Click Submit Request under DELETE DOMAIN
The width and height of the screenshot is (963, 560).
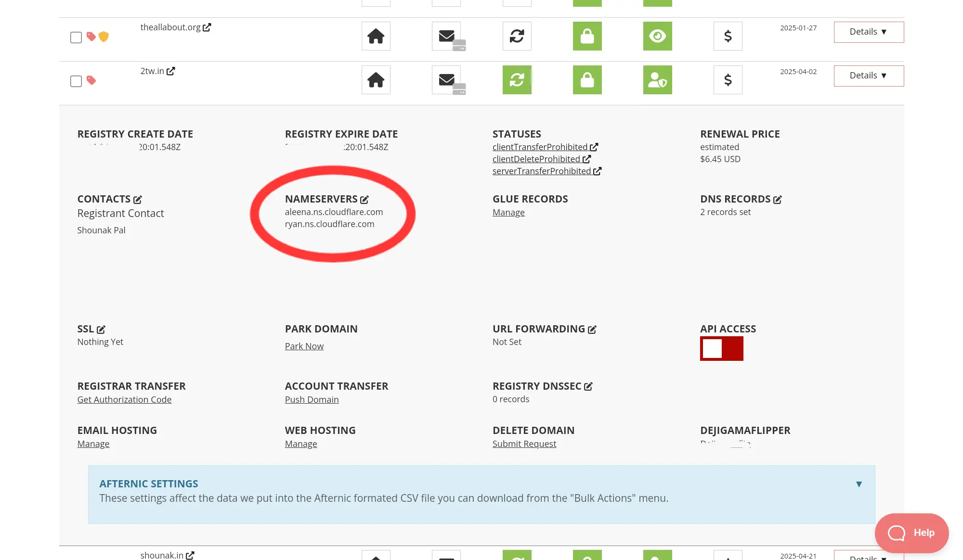(524, 444)
